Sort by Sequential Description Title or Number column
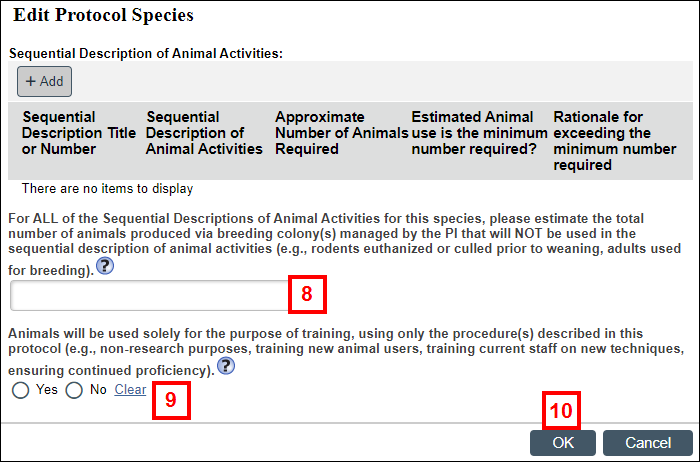This screenshot has height=462, width=700. 79,133
